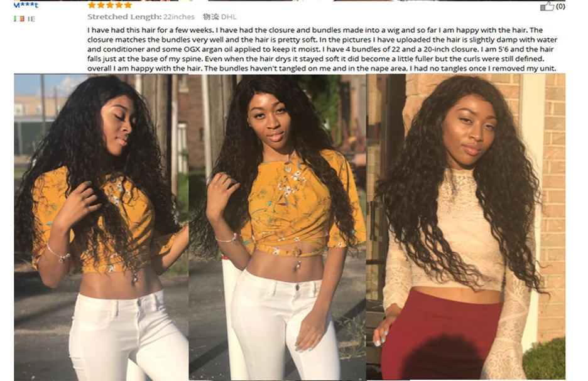This screenshot has width=588, height=381.
Task: Click the last line of review text
Action: [x=322, y=68]
